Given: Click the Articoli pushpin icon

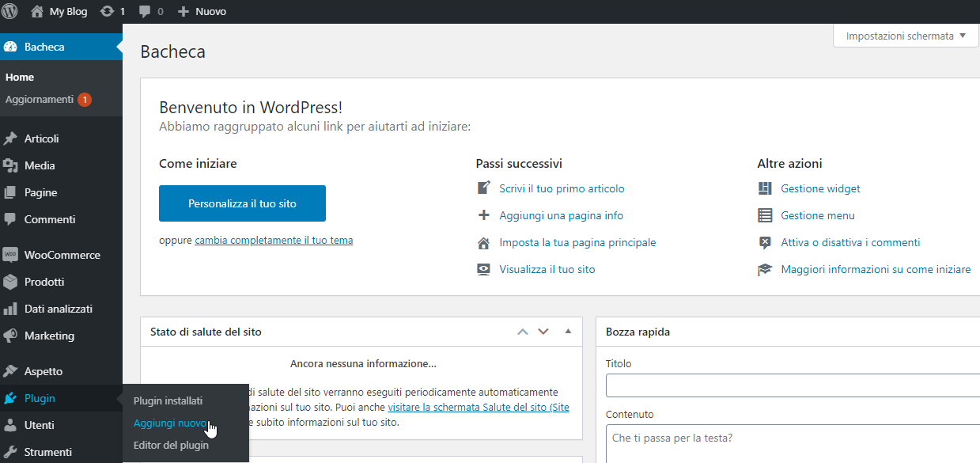Looking at the screenshot, I should point(10,139).
